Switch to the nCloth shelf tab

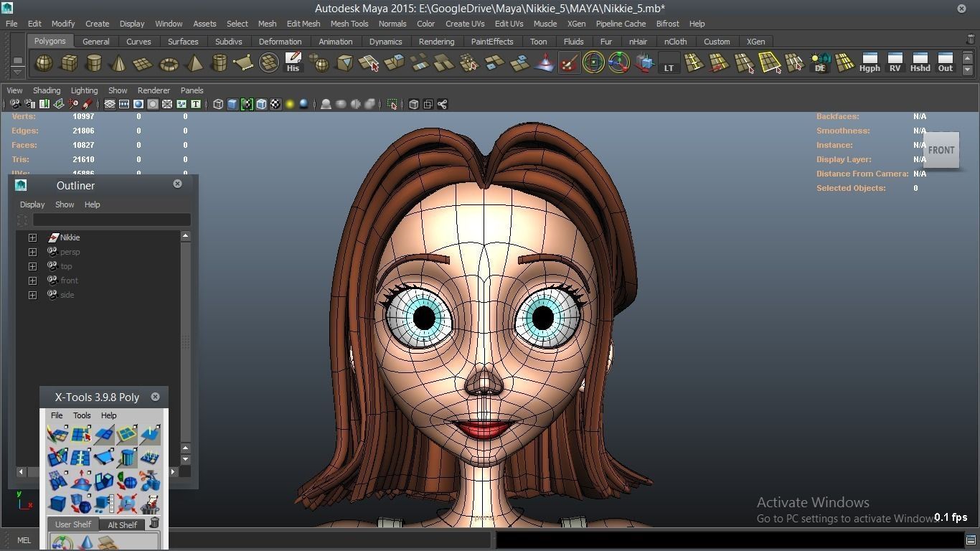click(x=675, y=42)
